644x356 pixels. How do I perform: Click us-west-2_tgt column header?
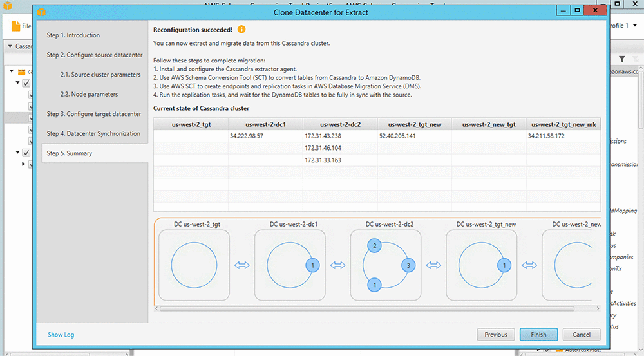pyautogui.click(x=191, y=124)
